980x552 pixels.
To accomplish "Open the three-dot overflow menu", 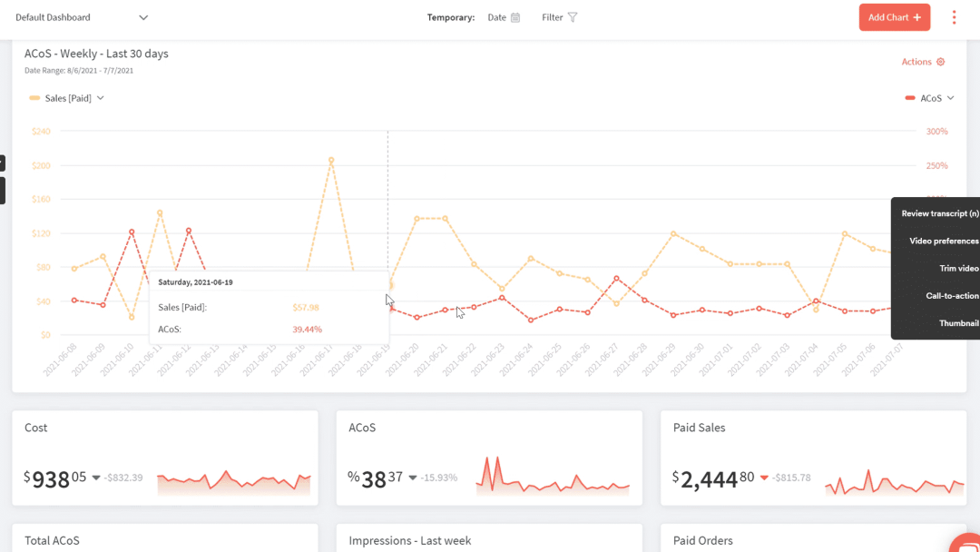I will click(x=954, y=17).
